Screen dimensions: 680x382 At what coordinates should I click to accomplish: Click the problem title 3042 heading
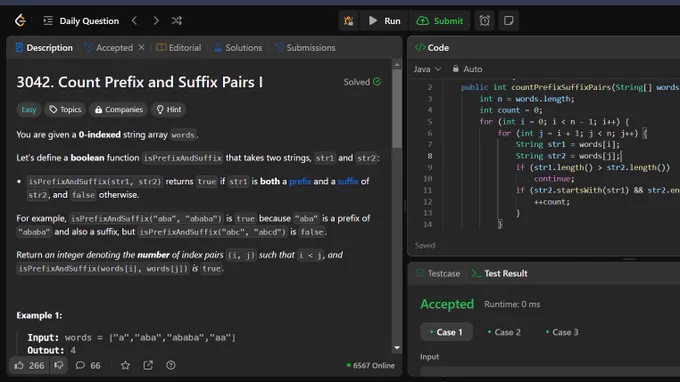pos(140,82)
